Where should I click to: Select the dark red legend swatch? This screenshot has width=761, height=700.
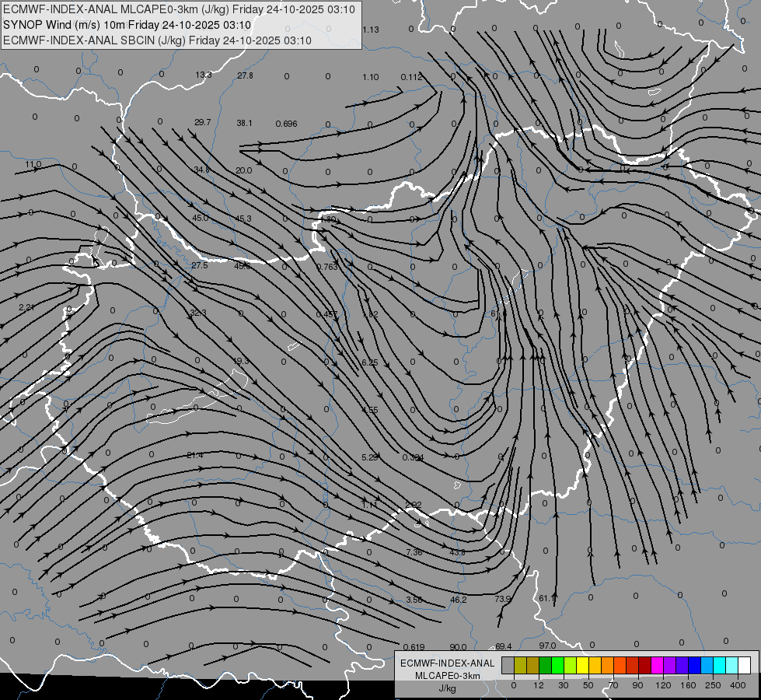coord(644,665)
